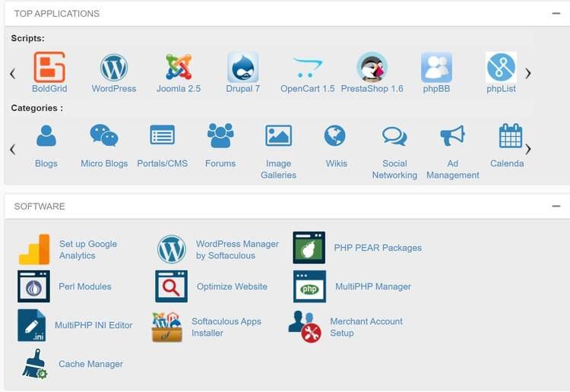Open the Blogs category icon
Viewport: 570px width, 392px height.
(46, 135)
